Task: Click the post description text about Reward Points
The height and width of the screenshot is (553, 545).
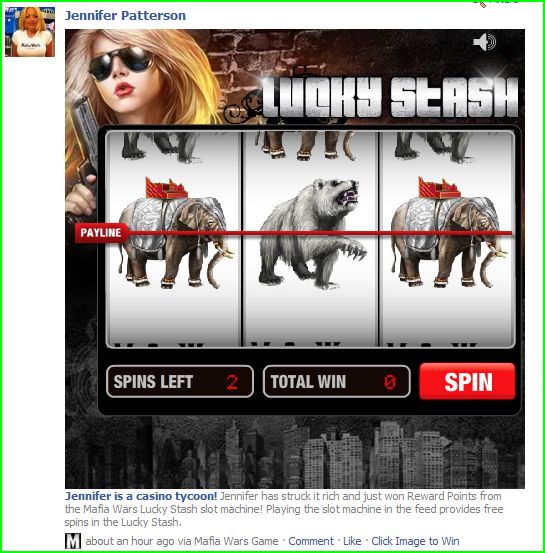Action: pyautogui.click(x=284, y=509)
